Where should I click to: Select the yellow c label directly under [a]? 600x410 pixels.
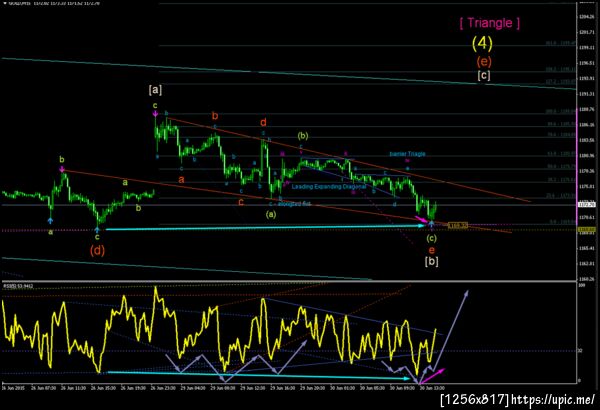pyautogui.click(x=155, y=105)
